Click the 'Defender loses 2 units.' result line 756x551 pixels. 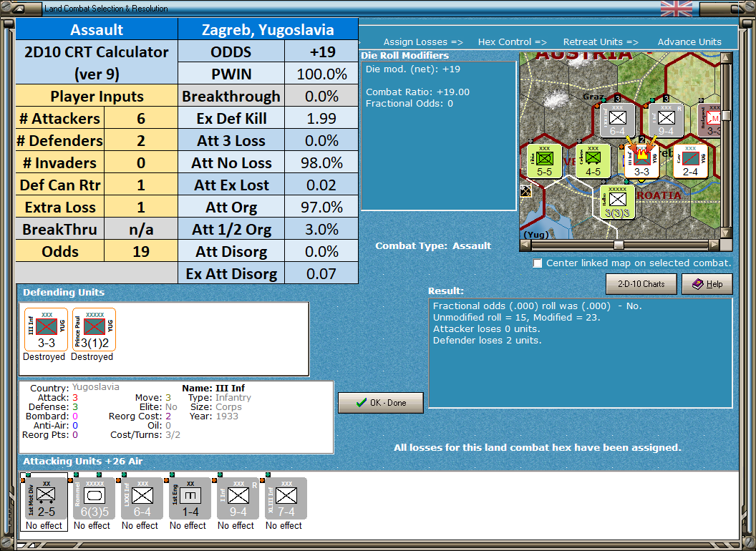pos(487,341)
